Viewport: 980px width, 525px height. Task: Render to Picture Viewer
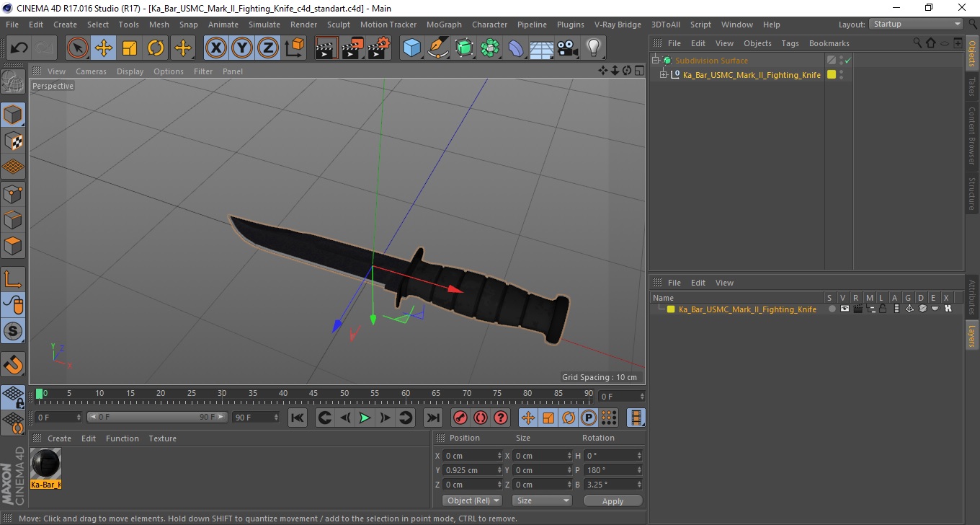[353, 48]
